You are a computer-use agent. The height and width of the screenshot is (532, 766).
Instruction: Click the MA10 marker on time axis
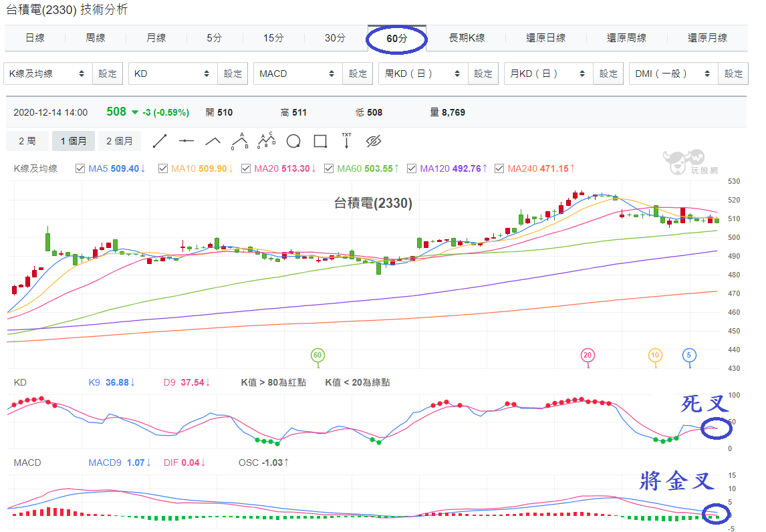pos(654,355)
